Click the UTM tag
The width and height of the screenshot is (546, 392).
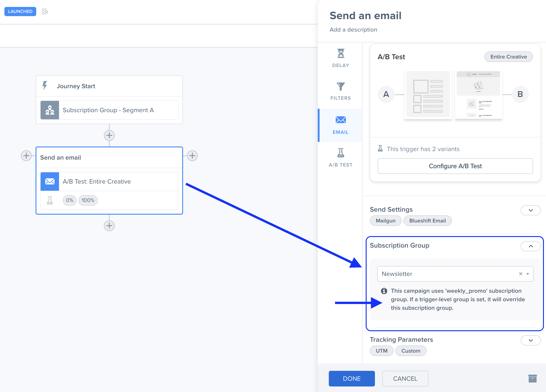coord(382,351)
